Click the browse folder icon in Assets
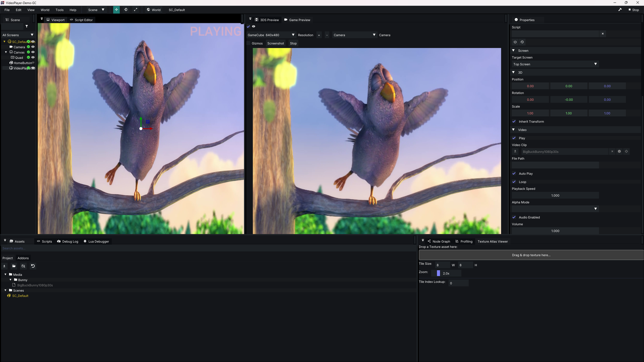644x362 pixels. pyautogui.click(x=23, y=266)
